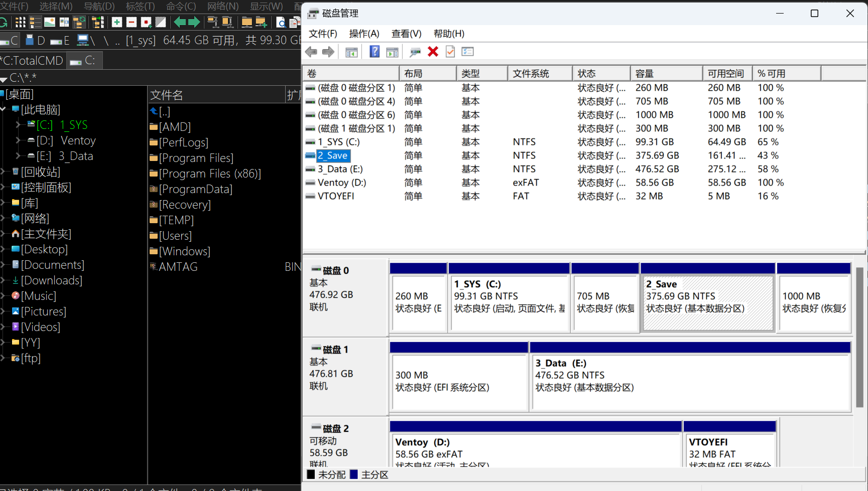Collapse the 此电脑 tree node
Viewport: 868px width, 491px height.
(3, 109)
